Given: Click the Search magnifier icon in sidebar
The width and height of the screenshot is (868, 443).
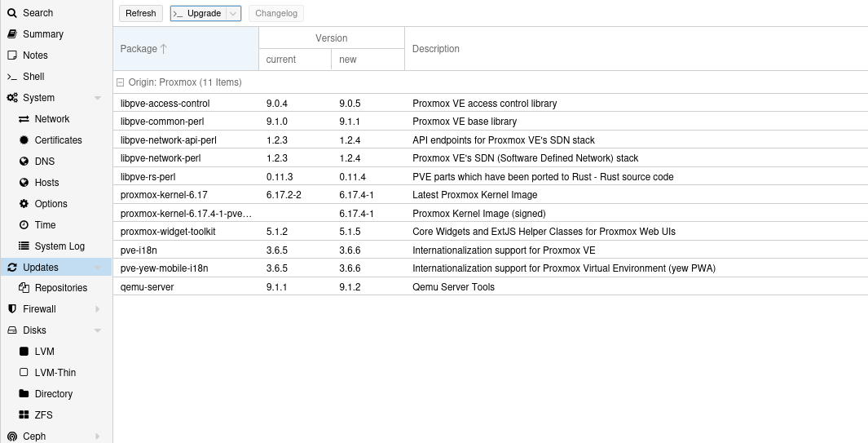Looking at the screenshot, I should tap(12, 13).
